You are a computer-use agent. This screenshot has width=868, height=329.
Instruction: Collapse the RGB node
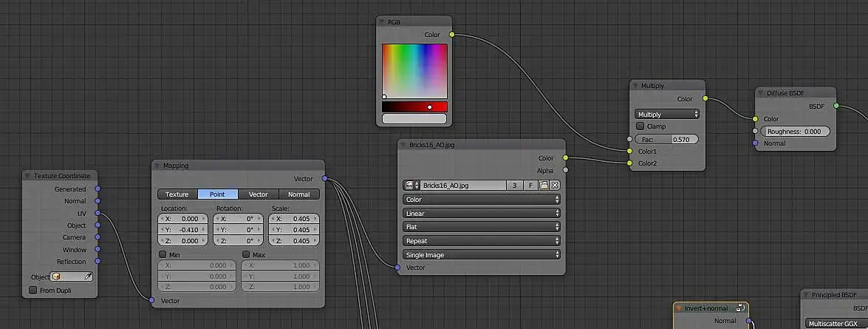pos(381,21)
